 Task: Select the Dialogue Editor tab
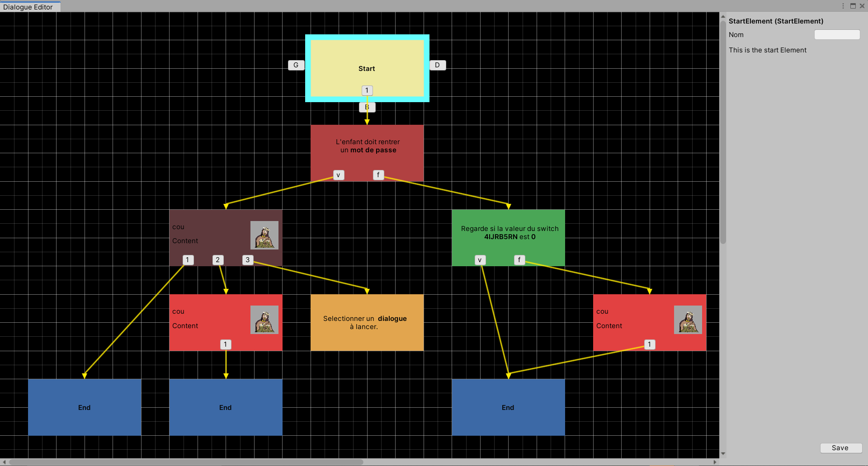28,7
